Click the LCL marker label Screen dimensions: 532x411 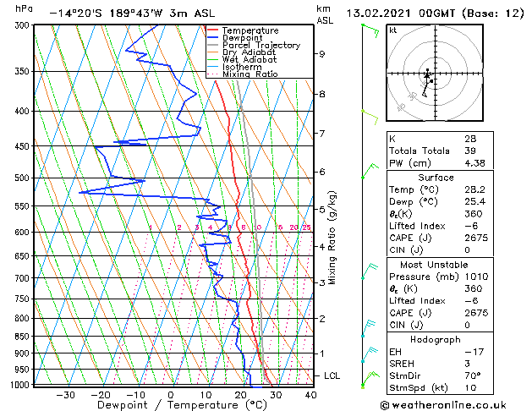[x=332, y=375]
